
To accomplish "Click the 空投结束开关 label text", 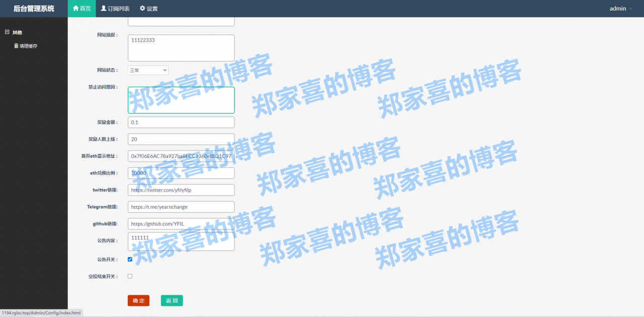I will pyautogui.click(x=103, y=276).
